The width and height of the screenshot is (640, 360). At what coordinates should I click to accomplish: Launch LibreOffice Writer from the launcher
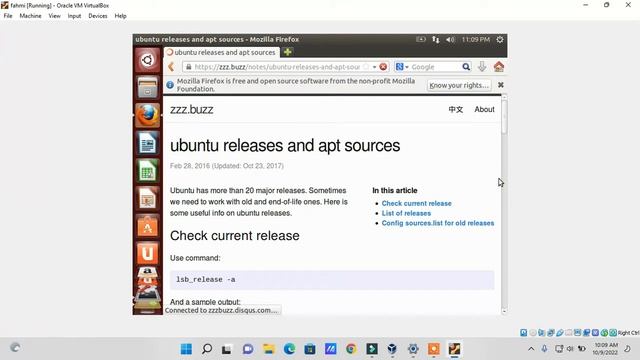point(147,143)
